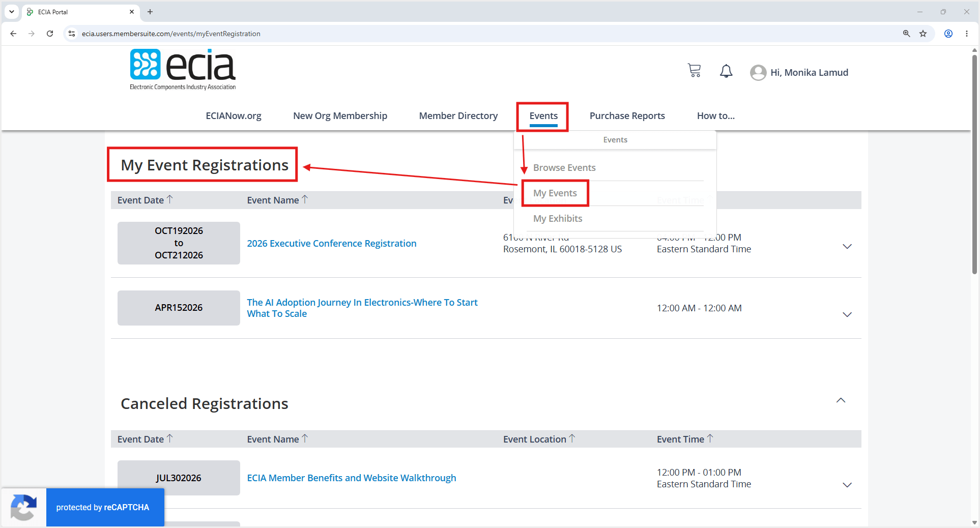
Task: Sort My Event Registrations by Event Name
Action: coord(277,200)
